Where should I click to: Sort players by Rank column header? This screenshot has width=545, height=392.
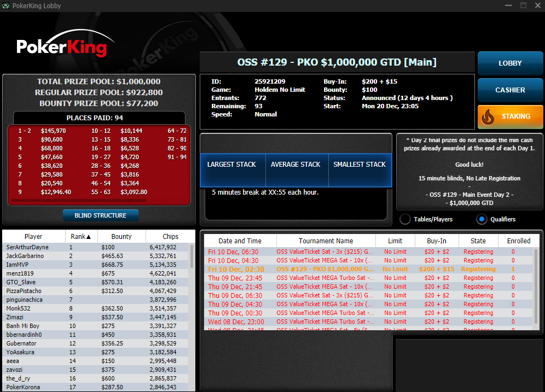point(81,237)
